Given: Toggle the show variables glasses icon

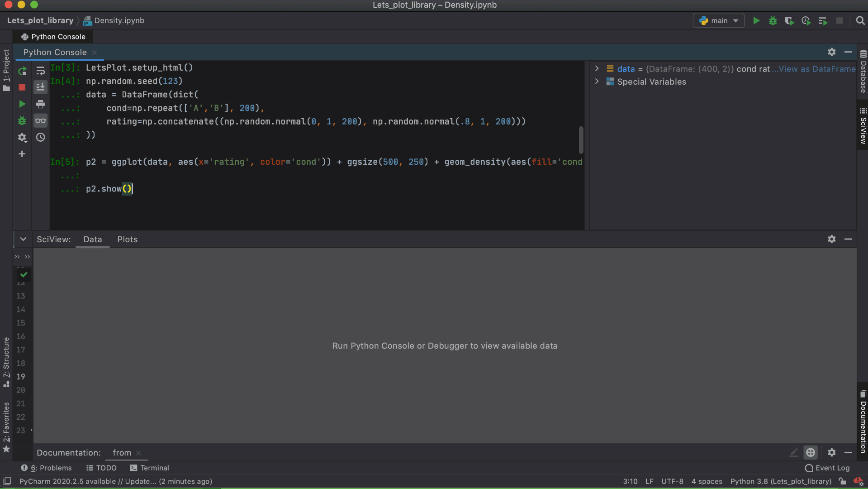Looking at the screenshot, I should pos(41,121).
